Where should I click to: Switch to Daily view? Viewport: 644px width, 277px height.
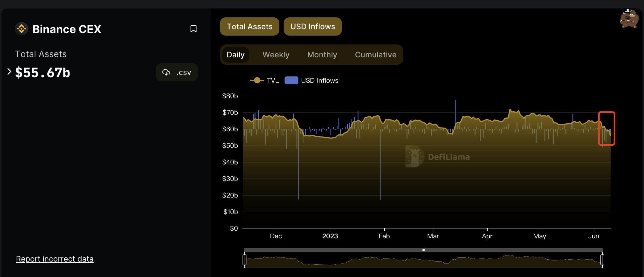[x=235, y=55]
